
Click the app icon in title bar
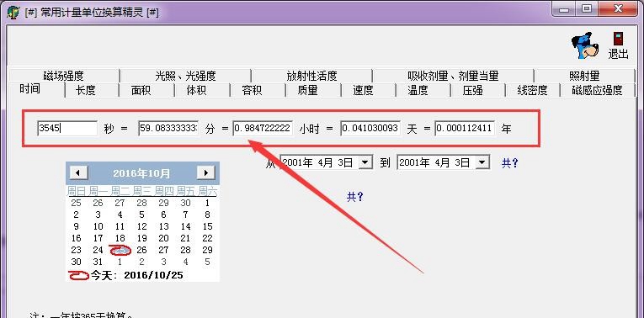(x=13, y=12)
